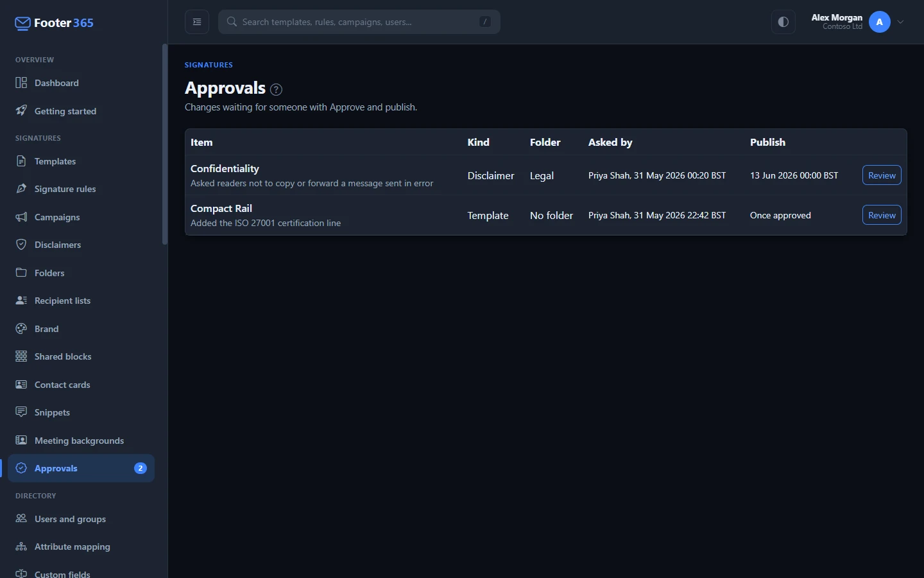Review the Confidentiality disclaimer request
This screenshot has height=578, width=924.
click(882, 175)
